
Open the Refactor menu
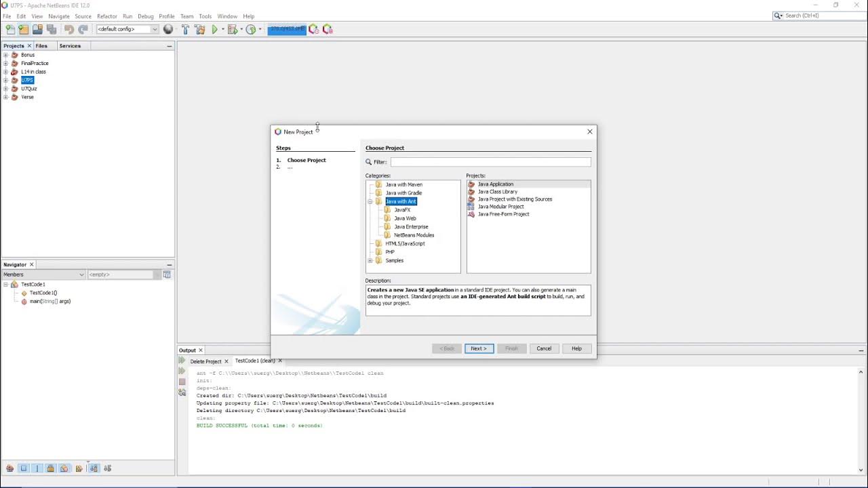click(x=107, y=16)
